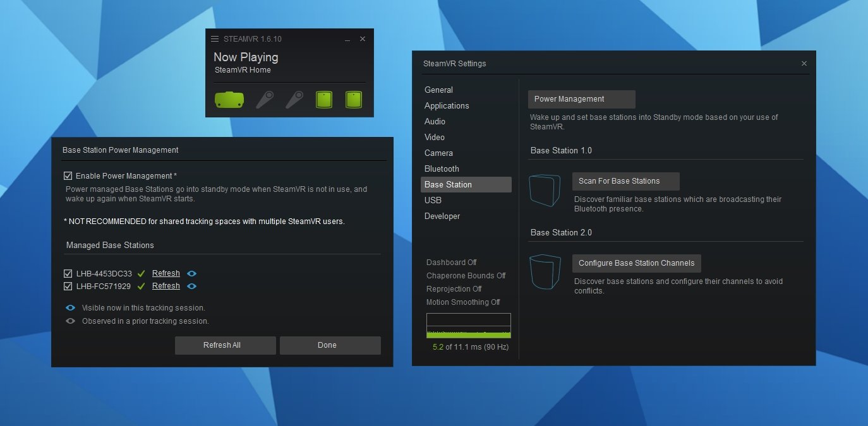
Task: Click the second controller status icon
Action: click(294, 100)
